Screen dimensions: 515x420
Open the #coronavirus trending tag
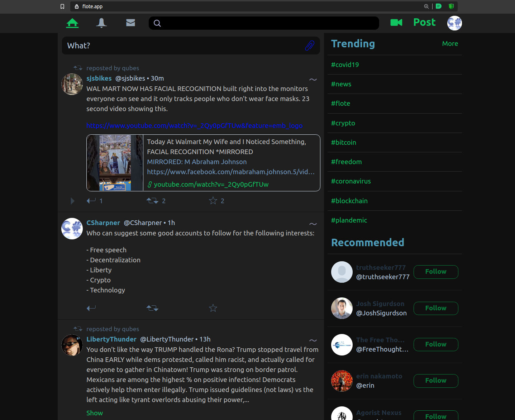click(x=351, y=181)
